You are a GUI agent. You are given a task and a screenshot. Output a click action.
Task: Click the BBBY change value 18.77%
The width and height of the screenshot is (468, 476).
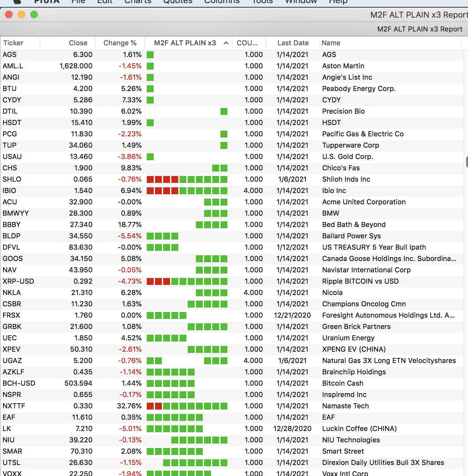[x=130, y=224]
